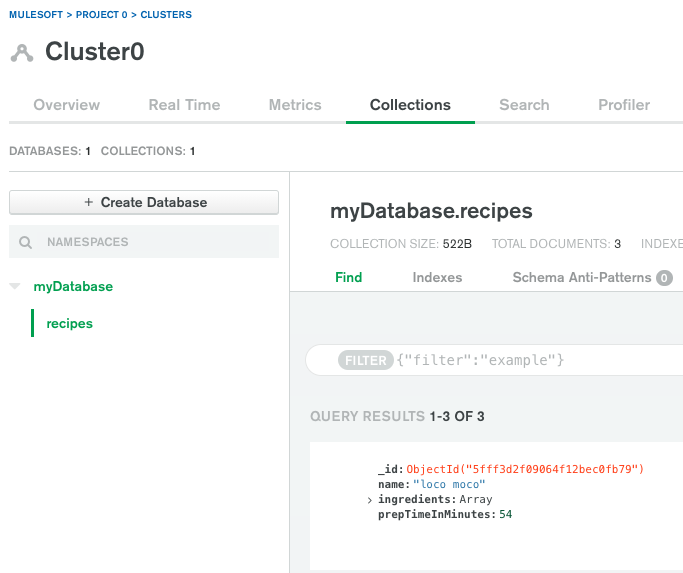The height and width of the screenshot is (573, 683).
Task: Click the FILTER label badge
Action: (x=365, y=360)
